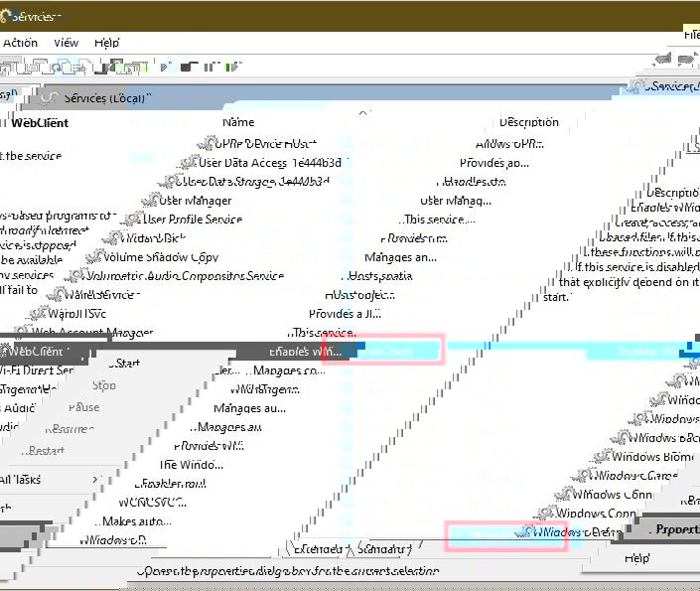Sort services by the Description column
The image size is (700, 591).
click(529, 122)
